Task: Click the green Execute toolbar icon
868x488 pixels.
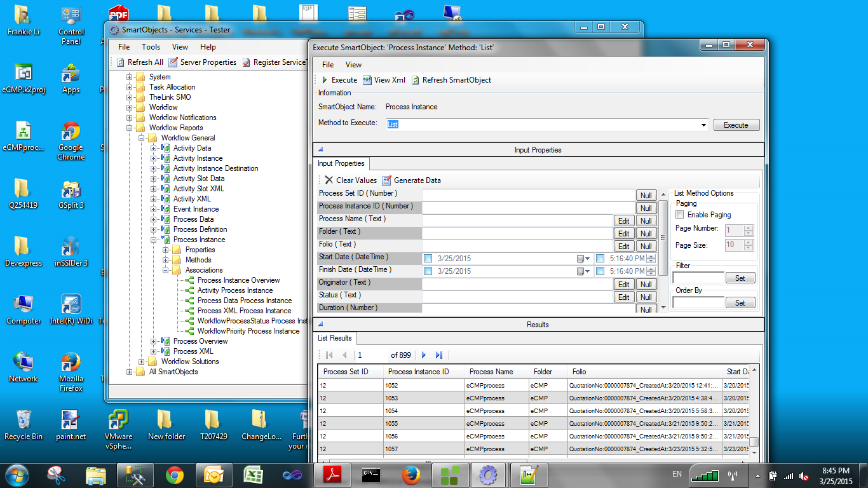Action: (324, 80)
